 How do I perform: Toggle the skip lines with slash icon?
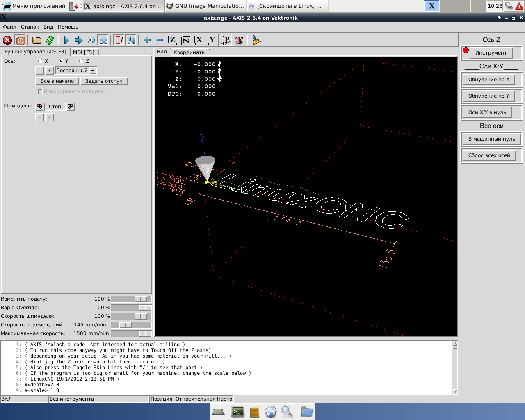[x=119, y=40]
